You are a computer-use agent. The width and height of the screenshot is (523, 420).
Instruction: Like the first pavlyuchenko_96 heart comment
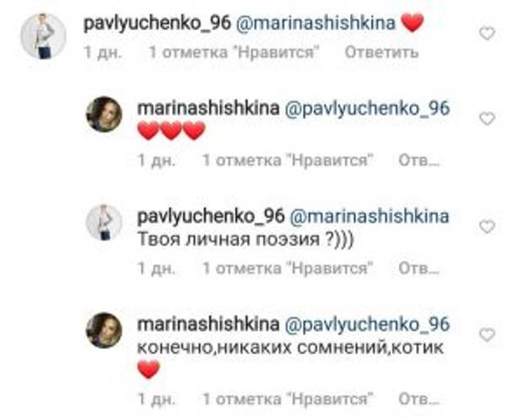point(487,34)
